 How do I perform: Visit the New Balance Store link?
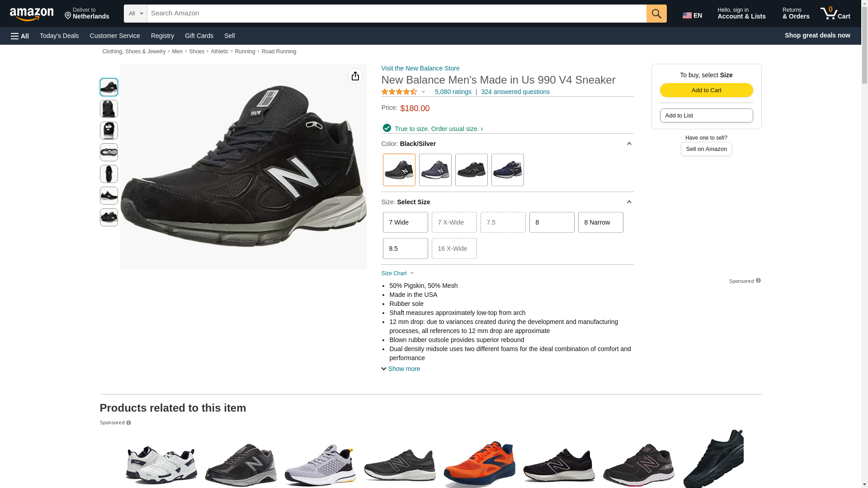[420, 68]
